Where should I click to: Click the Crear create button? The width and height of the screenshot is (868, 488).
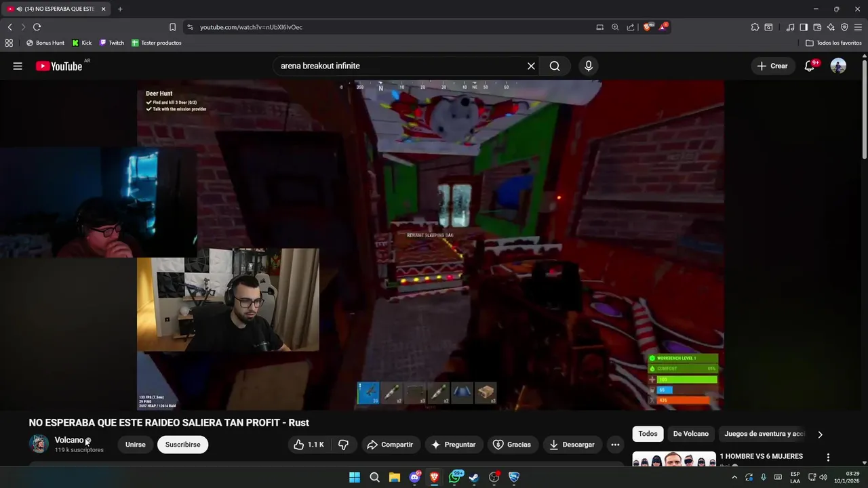(772, 66)
